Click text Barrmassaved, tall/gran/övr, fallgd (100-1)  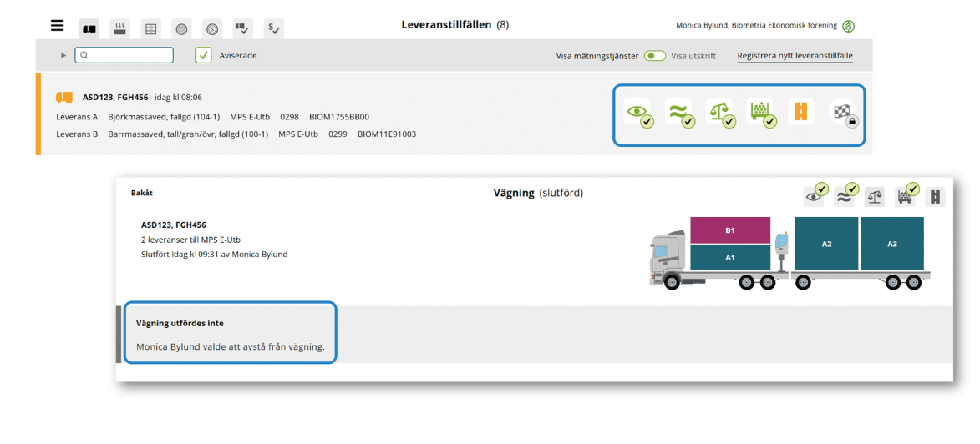tap(188, 134)
